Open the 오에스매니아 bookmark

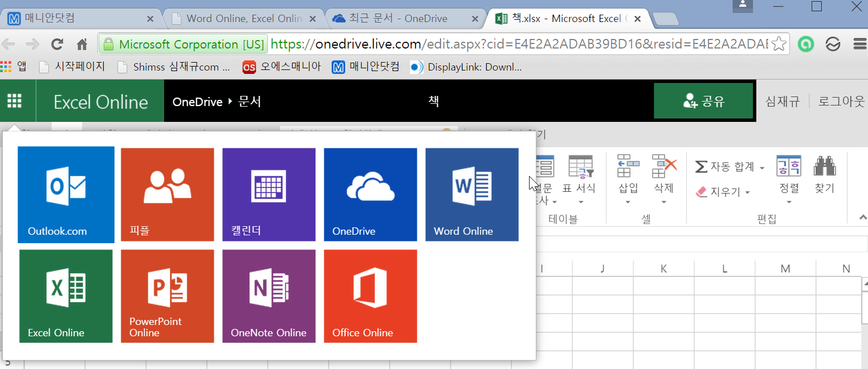coord(282,67)
